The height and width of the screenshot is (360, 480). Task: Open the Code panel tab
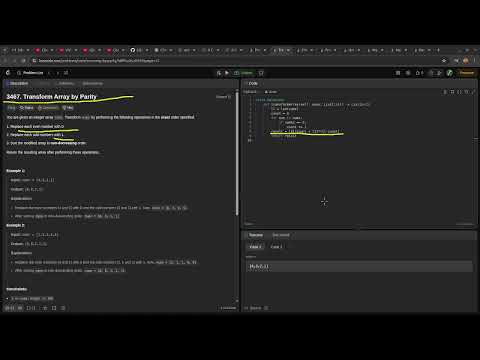click(251, 83)
